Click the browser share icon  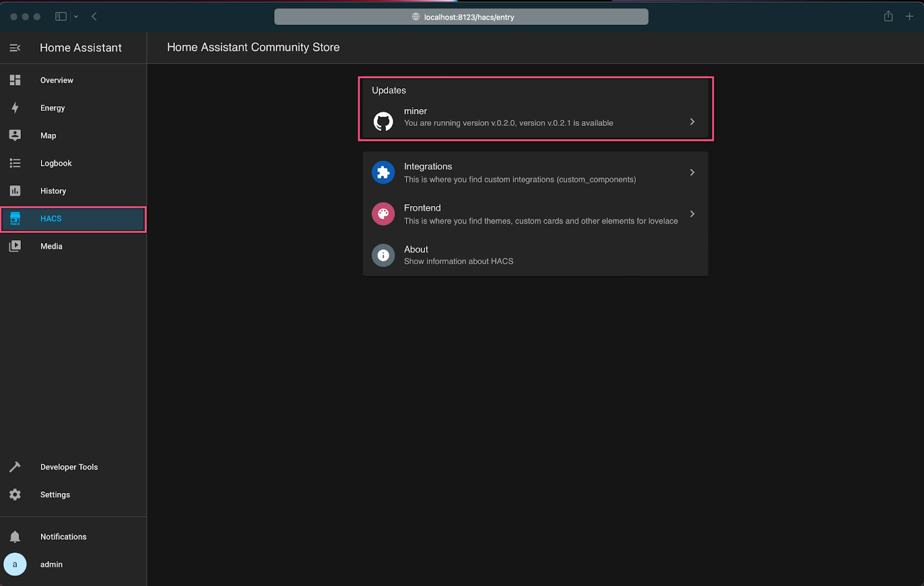[x=888, y=16]
